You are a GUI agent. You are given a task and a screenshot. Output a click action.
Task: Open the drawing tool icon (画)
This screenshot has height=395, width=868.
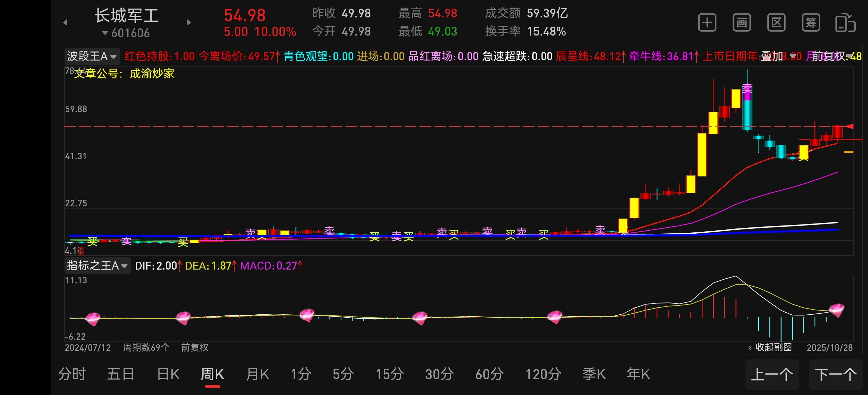pos(741,23)
